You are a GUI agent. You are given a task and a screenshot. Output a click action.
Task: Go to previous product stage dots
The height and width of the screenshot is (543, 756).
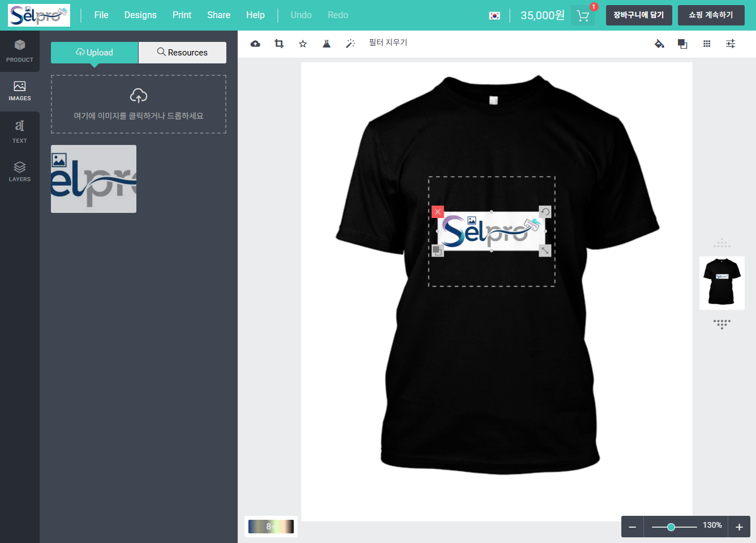tap(722, 243)
